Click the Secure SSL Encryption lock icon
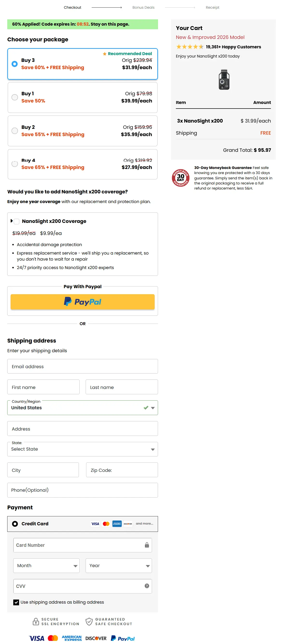Image resolution: width=282 pixels, height=644 pixels. pyautogui.click(x=36, y=622)
